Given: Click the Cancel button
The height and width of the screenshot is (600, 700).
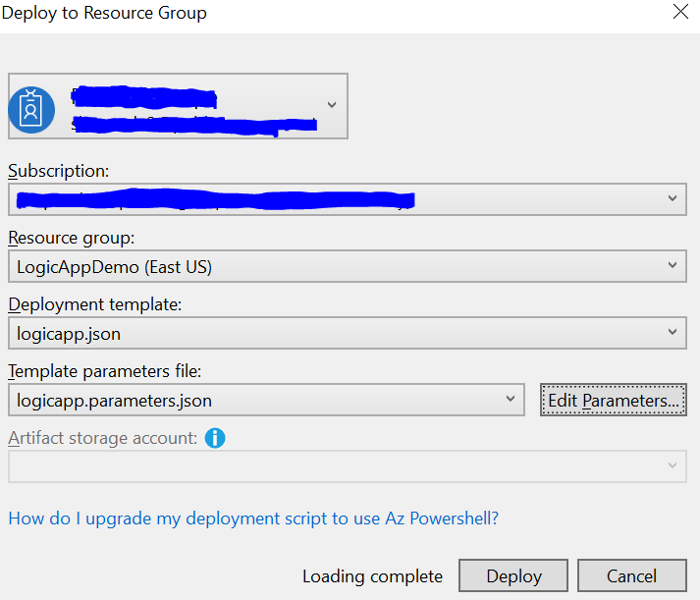Looking at the screenshot, I should point(632,575).
